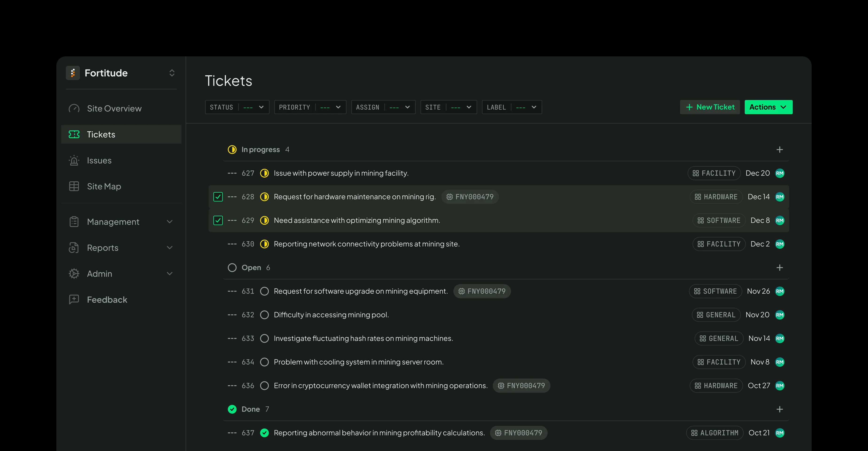This screenshot has width=868, height=451.
Task: Click FNY000479 chip on ticket 631
Action: point(482,291)
